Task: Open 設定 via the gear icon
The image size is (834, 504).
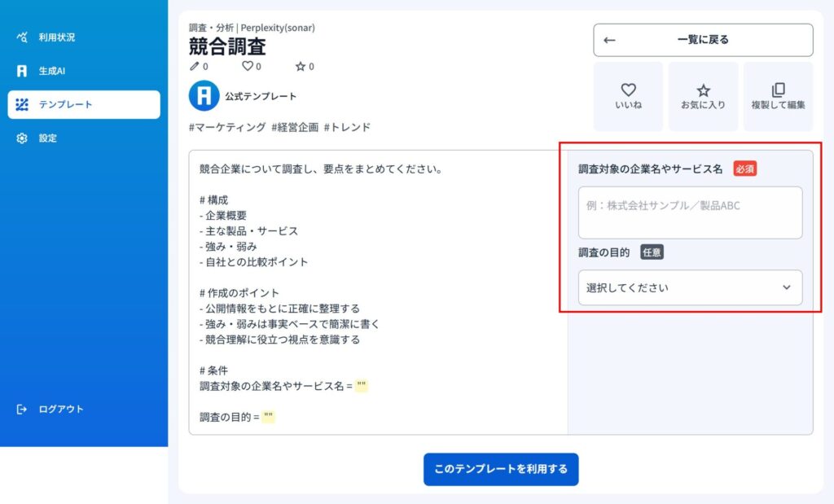Action: point(22,138)
